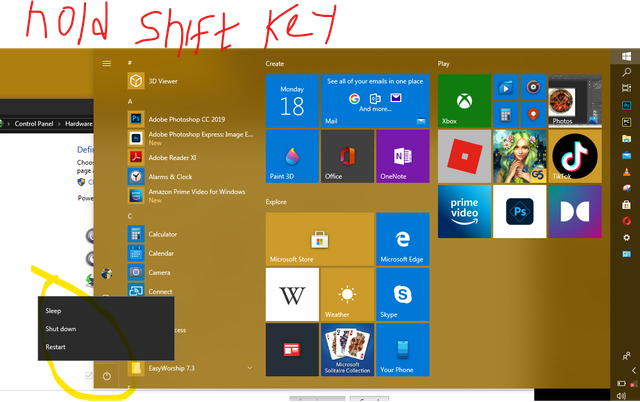This screenshot has height=402, width=640.
Task: Show hidden tray icons chevron
Action: tap(634, 371)
